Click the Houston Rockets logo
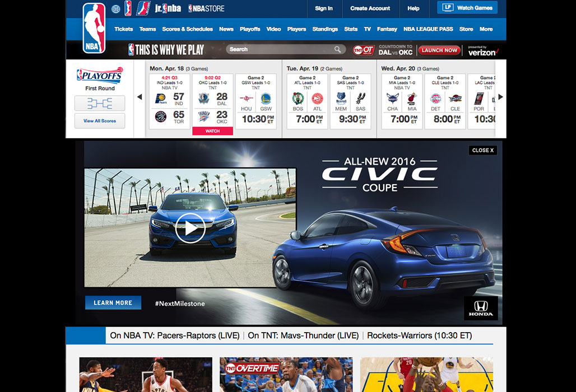 (x=246, y=99)
